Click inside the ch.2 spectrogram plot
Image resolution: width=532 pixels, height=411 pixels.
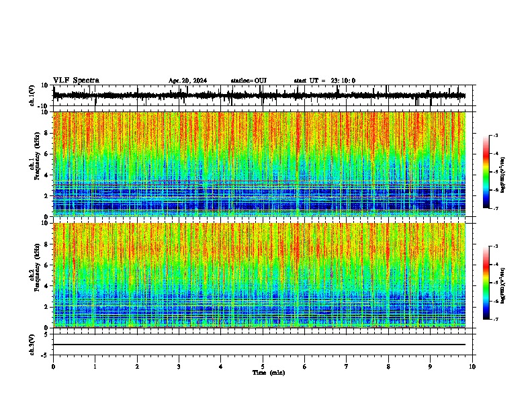pyautogui.click(x=259, y=275)
